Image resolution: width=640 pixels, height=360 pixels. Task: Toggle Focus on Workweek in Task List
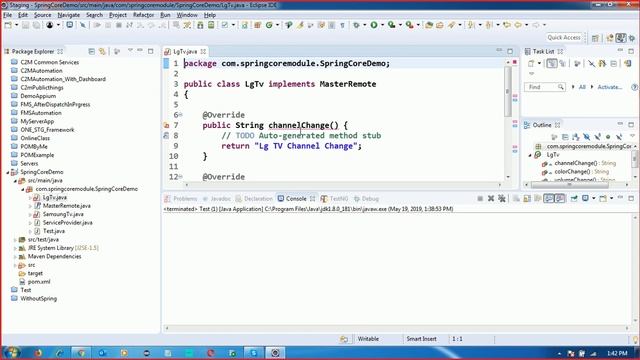click(x=578, y=64)
